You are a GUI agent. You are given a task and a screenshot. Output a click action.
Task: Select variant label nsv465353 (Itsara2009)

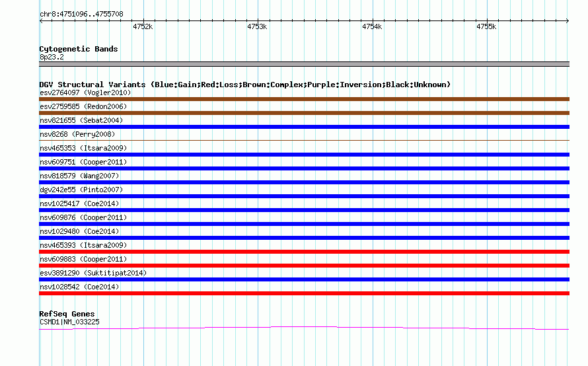(x=83, y=148)
